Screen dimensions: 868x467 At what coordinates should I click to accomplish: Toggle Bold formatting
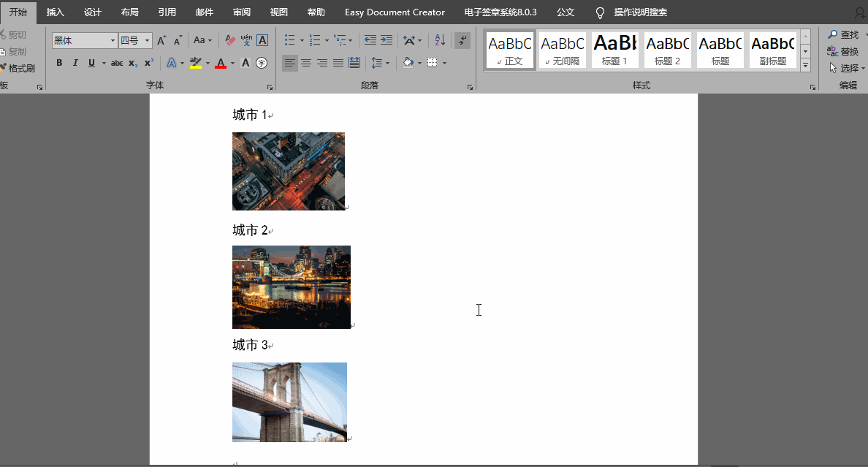point(59,63)
